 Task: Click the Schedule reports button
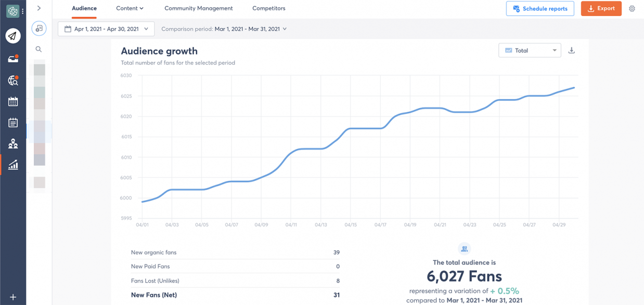click(540, 8)
